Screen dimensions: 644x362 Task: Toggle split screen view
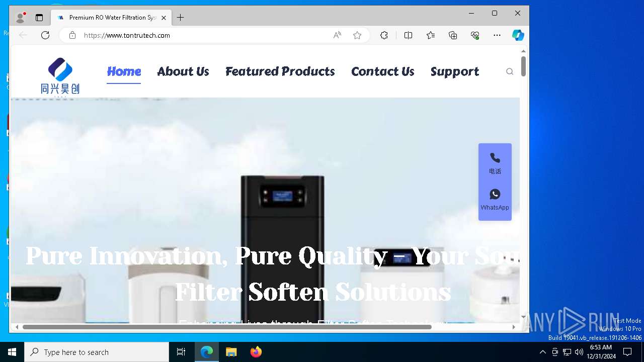pos(408,35)
